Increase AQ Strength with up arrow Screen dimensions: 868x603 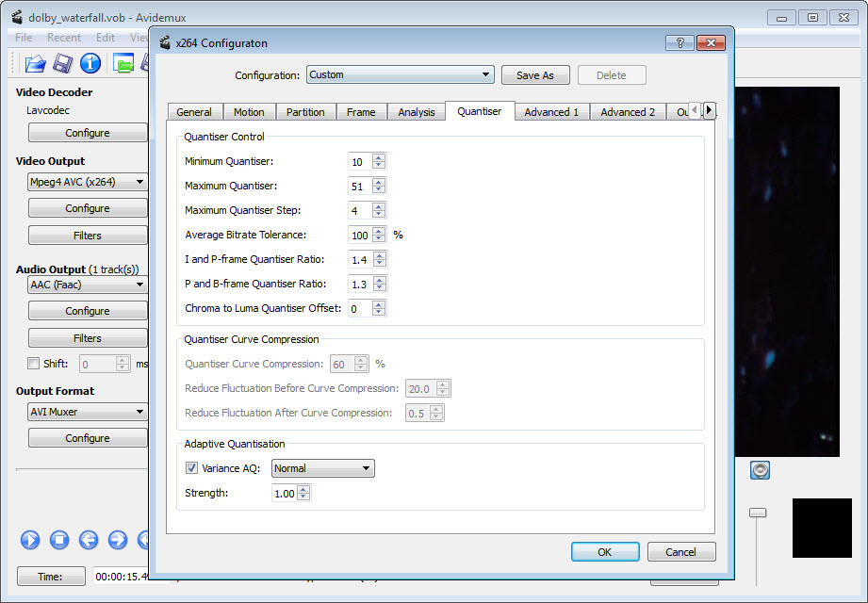coord(303,489)
